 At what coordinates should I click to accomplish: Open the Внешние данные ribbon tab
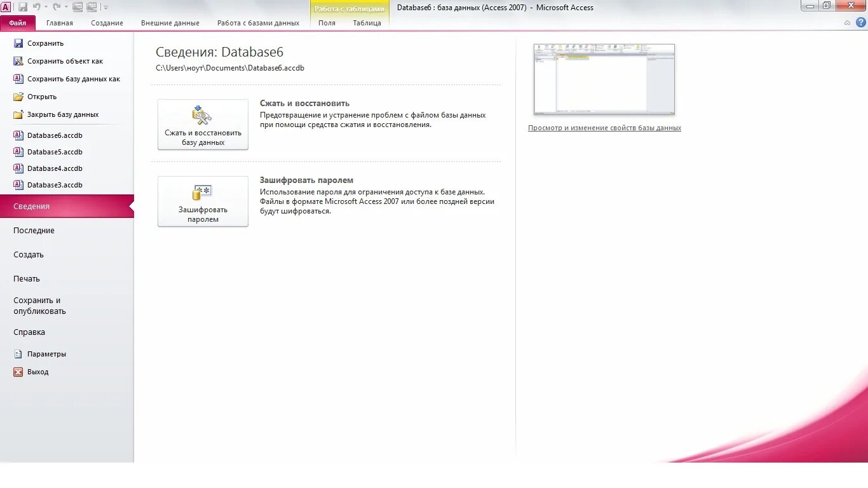pos(170,23)
